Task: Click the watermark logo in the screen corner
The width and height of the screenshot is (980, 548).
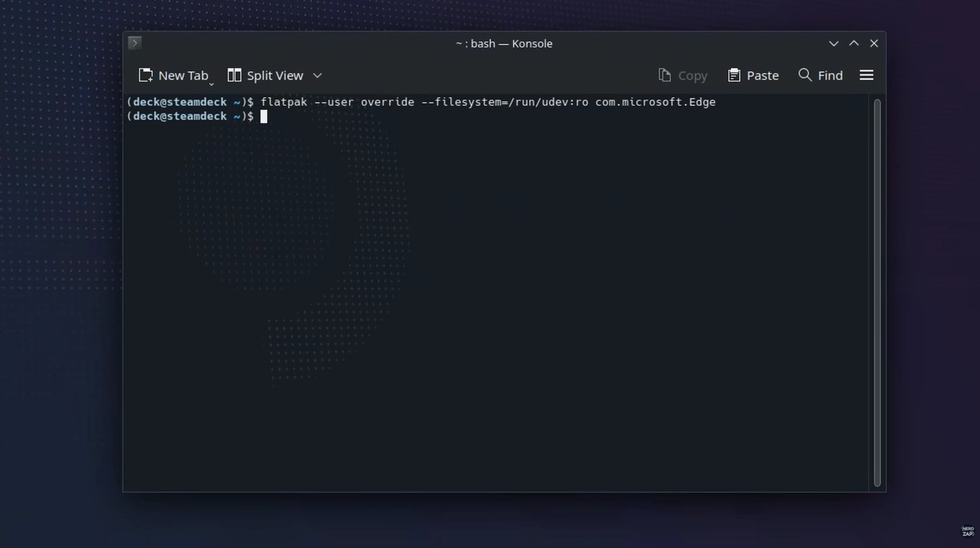Action: 967,531
